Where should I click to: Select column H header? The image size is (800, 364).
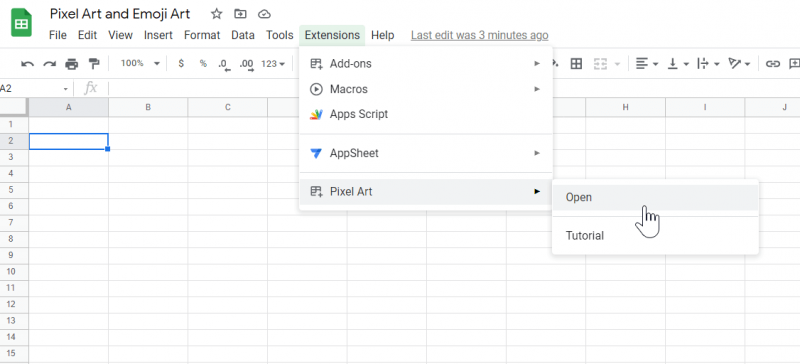pos(626,107)
